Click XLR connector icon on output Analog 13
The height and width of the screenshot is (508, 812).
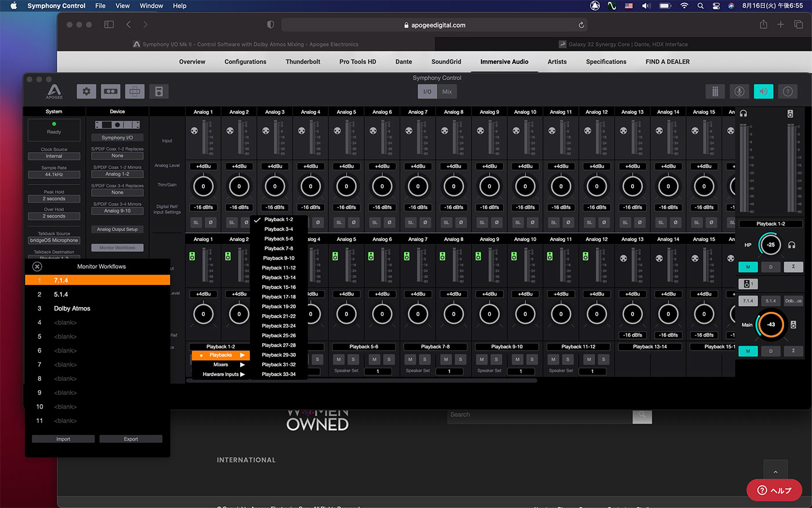point(623,258)
